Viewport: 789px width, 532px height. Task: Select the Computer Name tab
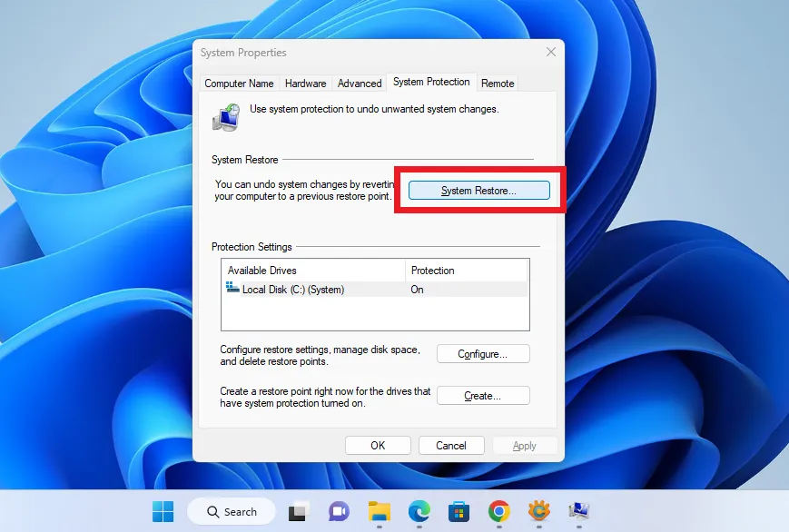[x=239, y=83]
